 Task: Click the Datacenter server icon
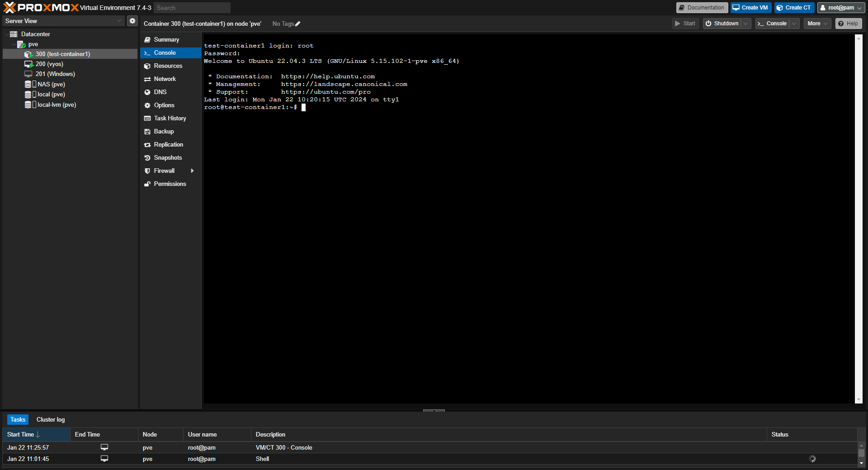tap(14, 34)
